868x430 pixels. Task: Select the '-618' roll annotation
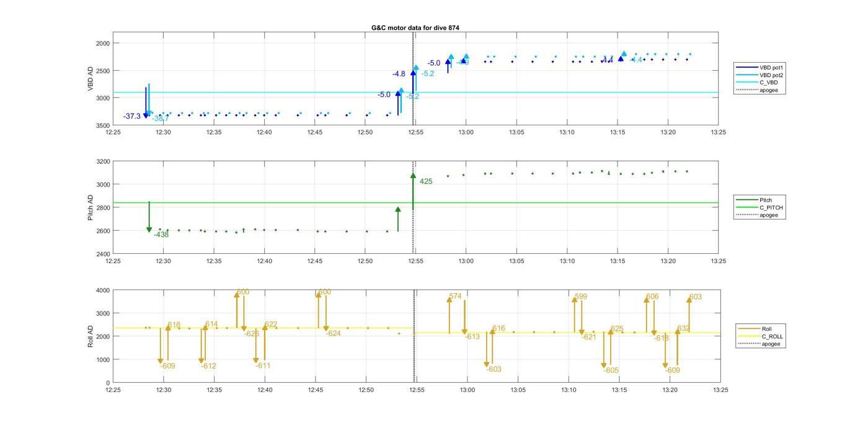[661, 338]
